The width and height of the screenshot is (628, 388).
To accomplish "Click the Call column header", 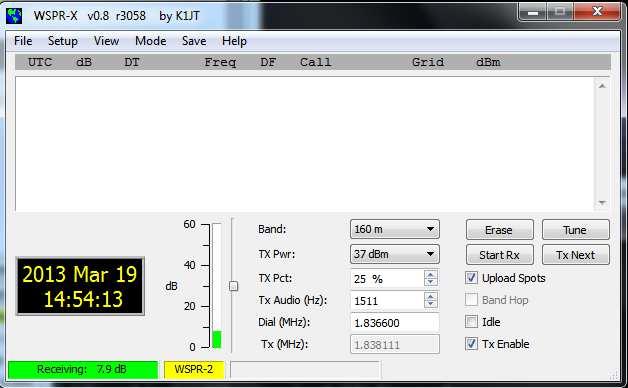I will pyautogui.click(x=316, y=62).
